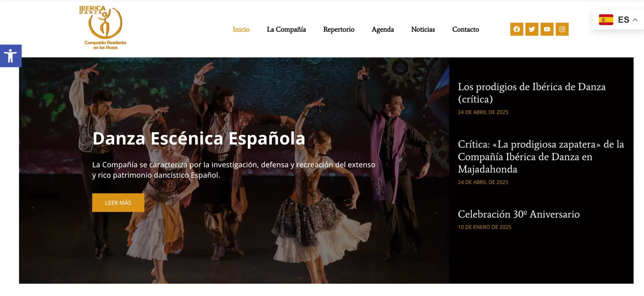Open the Instagram social icon
Image resolution: width=644 pixels, height=296 pixels.
(x=562, y=29)
